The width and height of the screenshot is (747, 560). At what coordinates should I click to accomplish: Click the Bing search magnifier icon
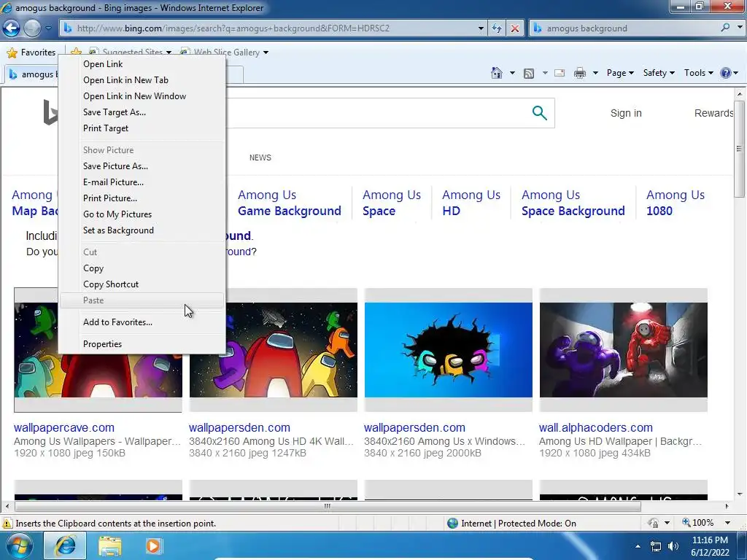pyautogui.click(x=539, y=113)
